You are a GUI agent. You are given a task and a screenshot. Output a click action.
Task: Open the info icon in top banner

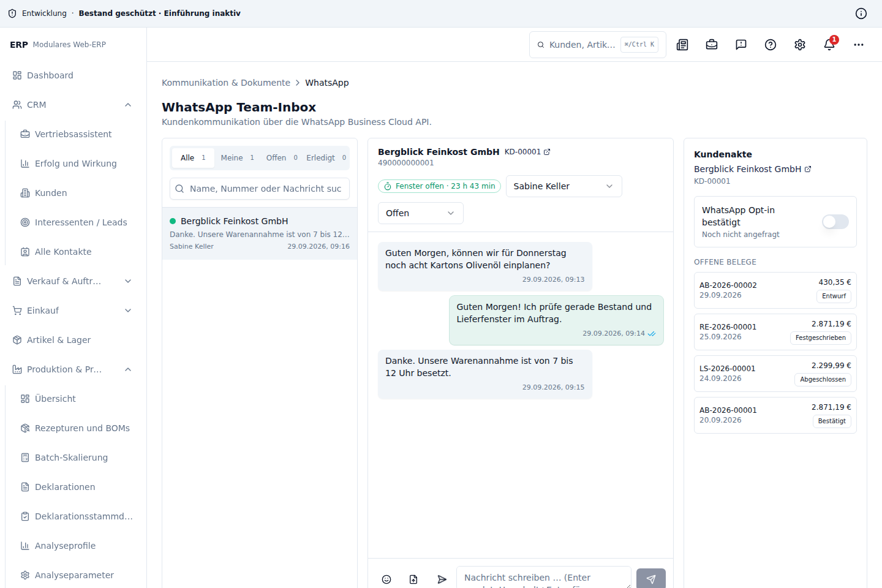pyautogui.click(x=861, y=13)
